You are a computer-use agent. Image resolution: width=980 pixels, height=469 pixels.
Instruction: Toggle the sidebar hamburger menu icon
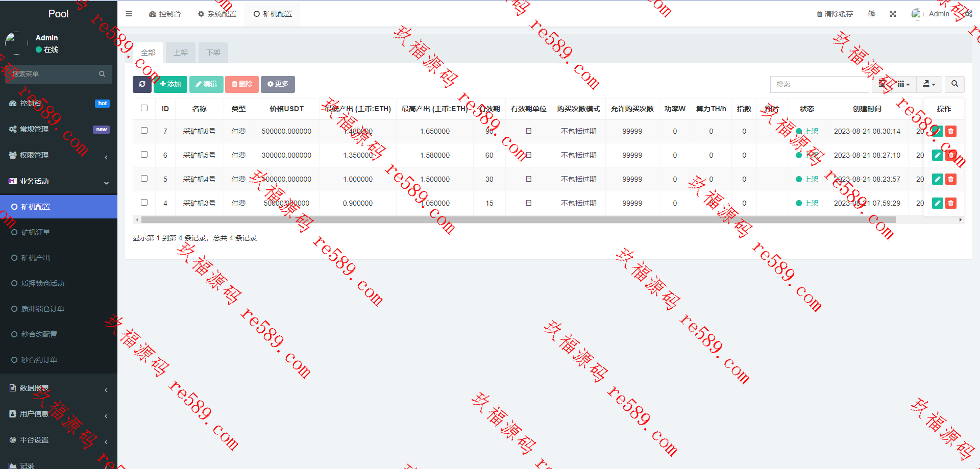point(129,14)
